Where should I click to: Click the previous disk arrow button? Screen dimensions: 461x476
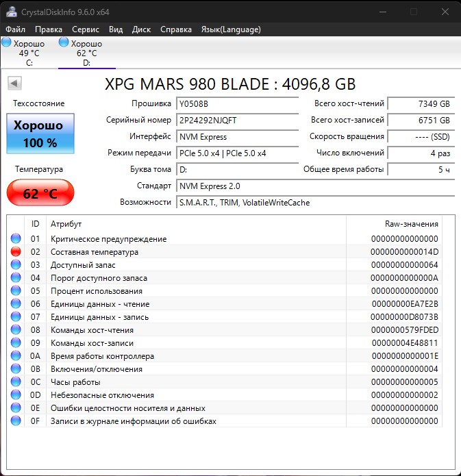[x=15, y=83]
